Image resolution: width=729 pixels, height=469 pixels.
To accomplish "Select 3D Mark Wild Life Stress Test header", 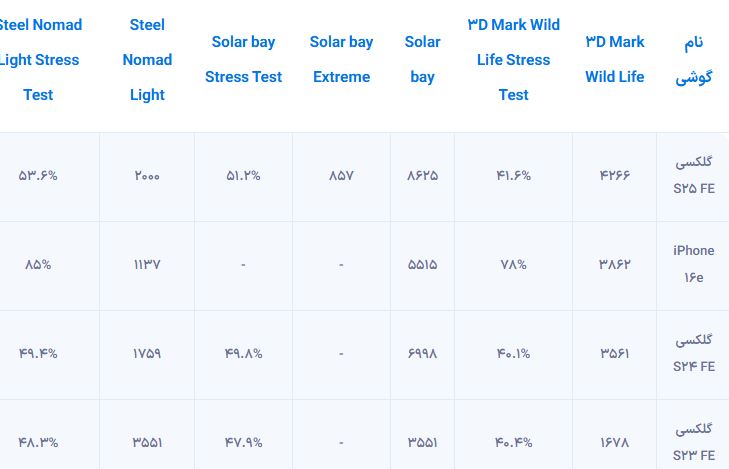I will click(x=513, y=59).
